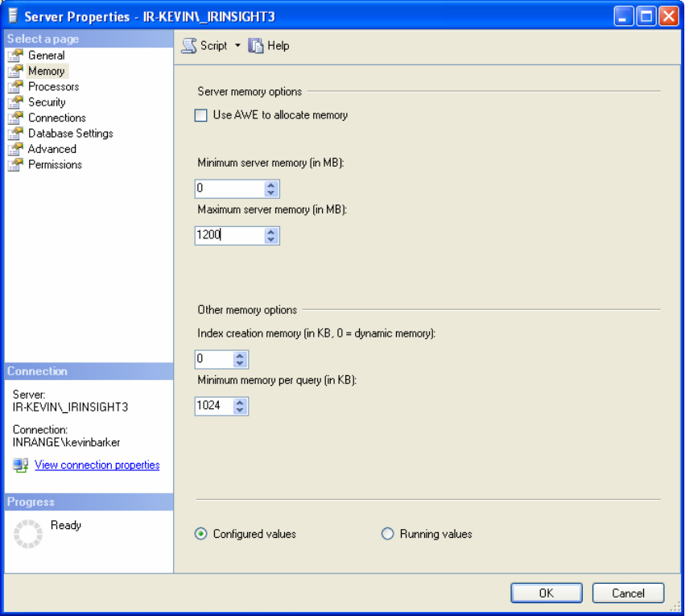Viewport: 685px width, 616px height.
Task: Click the Minimum server memory input field
Action: tap(229, 188)
